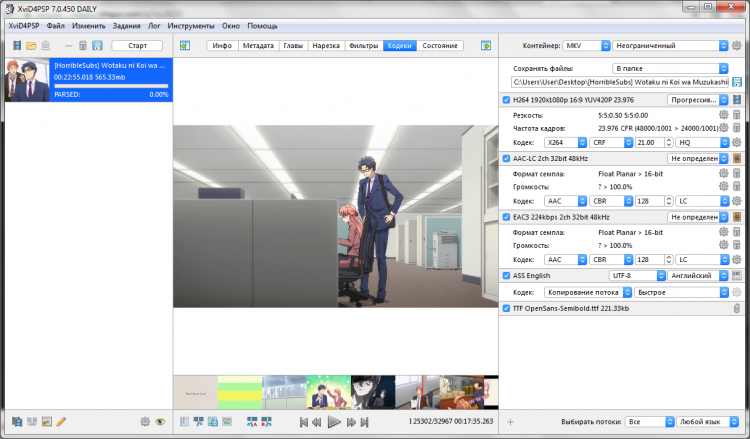Open the Контейнер MKV dropdown
The width and height of the screenshot is (750, 439).
(586, 45)
